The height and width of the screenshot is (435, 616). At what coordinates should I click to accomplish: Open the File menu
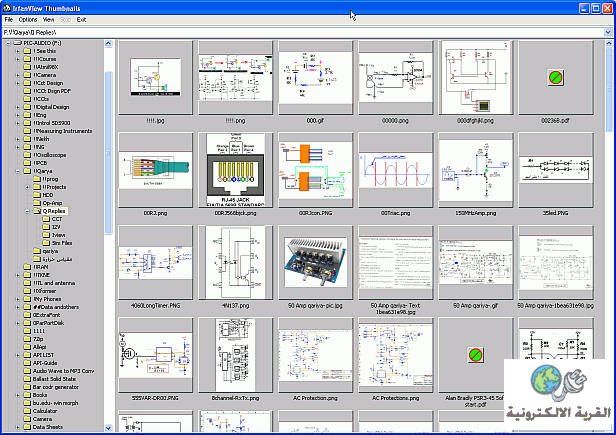(x=9, y=20)
